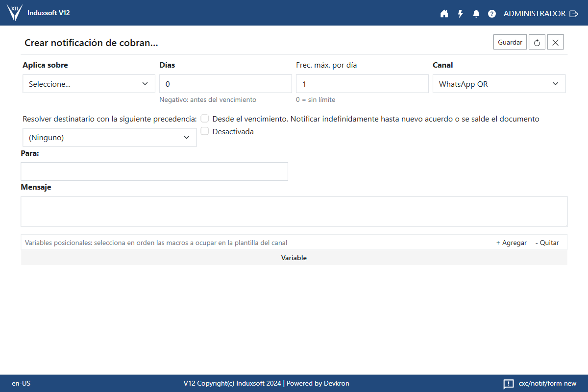Click the footer copyright Powered by Devkron text
588x392 pixels.
coord(267,383)
